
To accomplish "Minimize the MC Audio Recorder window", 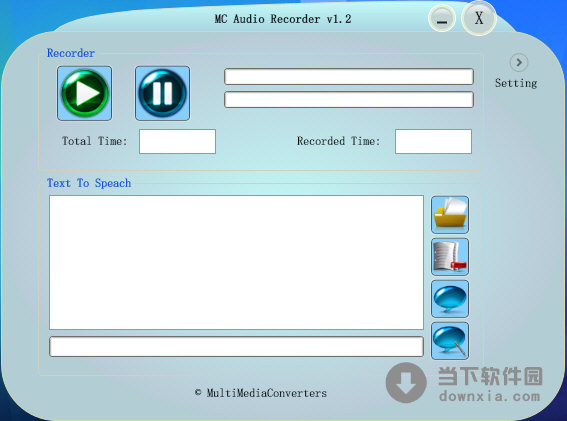I will 442,18.
